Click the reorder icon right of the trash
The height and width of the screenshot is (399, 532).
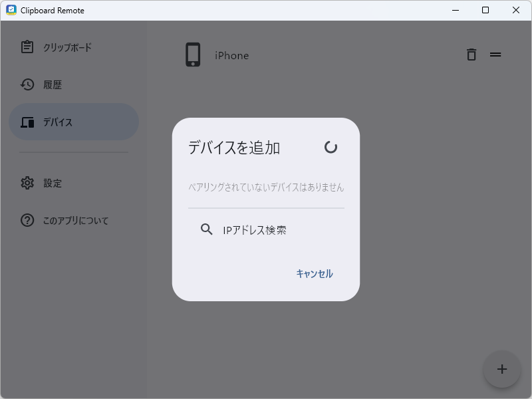[495, 55]
